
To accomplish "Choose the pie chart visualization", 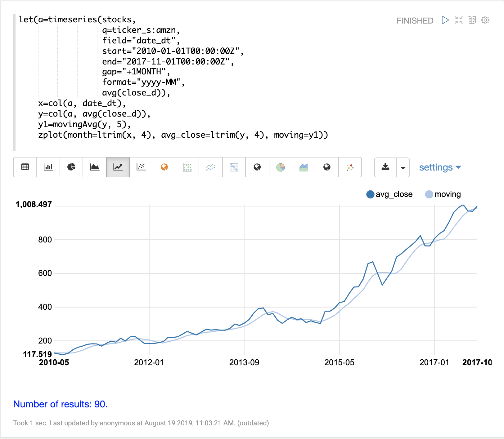I will coord(71,167).
